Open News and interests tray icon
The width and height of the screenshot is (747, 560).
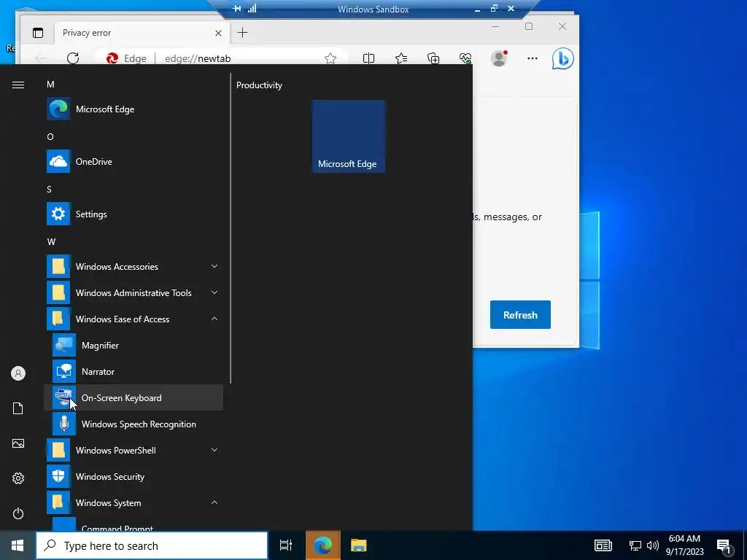point(603,545)
